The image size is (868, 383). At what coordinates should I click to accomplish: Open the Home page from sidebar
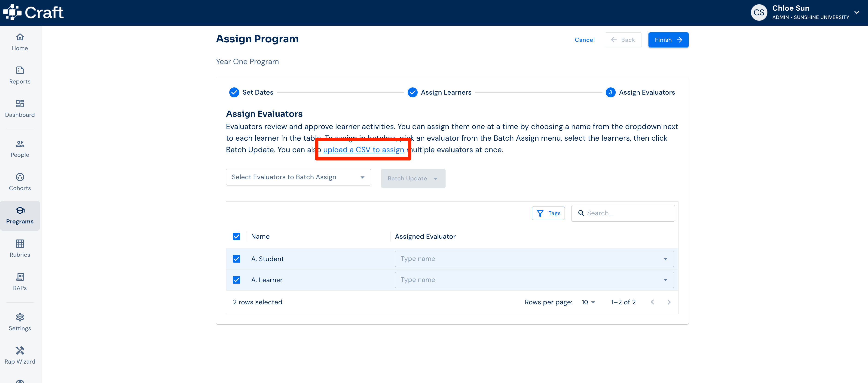tap(20, 42)
